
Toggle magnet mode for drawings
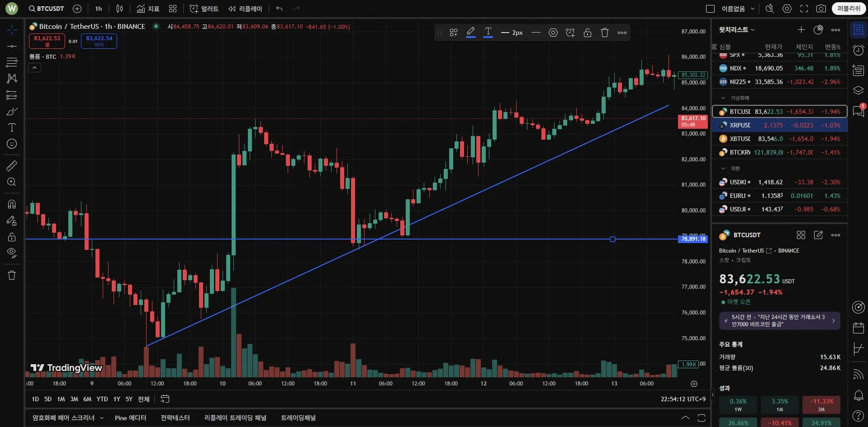click(12, 204)
